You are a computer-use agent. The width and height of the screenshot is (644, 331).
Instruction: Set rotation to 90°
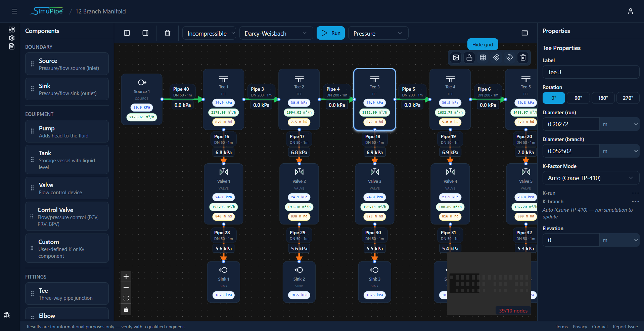578,98
